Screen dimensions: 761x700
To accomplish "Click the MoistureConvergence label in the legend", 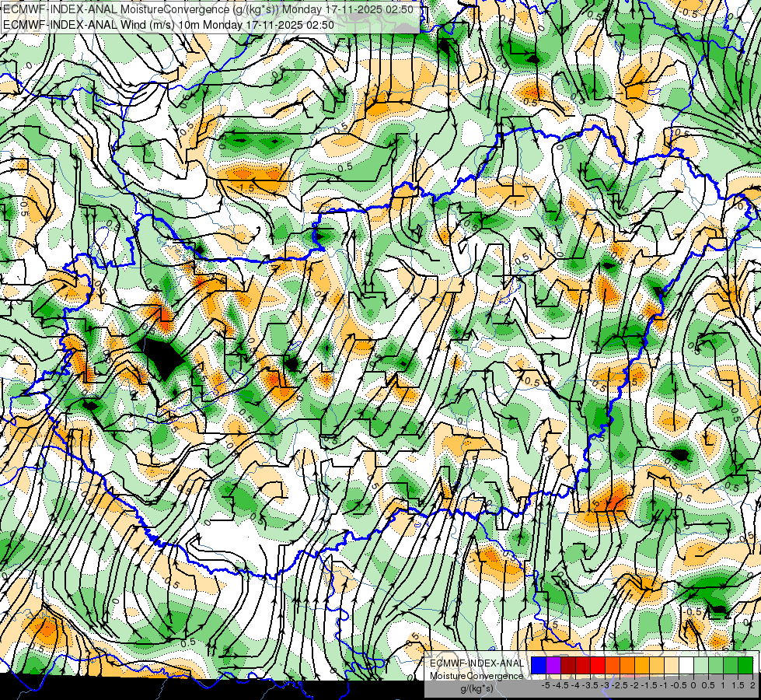I will 476,676.
